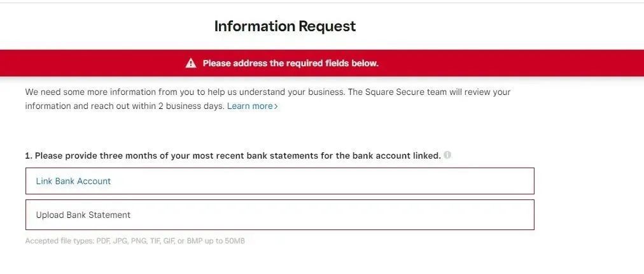Open the Learn more link
644x274 pixels.
tap(249, 106)
